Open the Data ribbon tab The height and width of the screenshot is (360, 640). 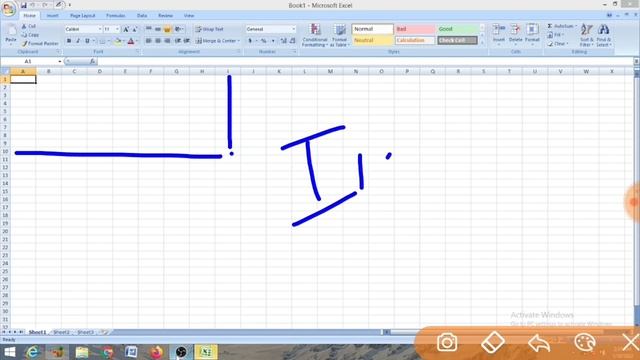142,16
